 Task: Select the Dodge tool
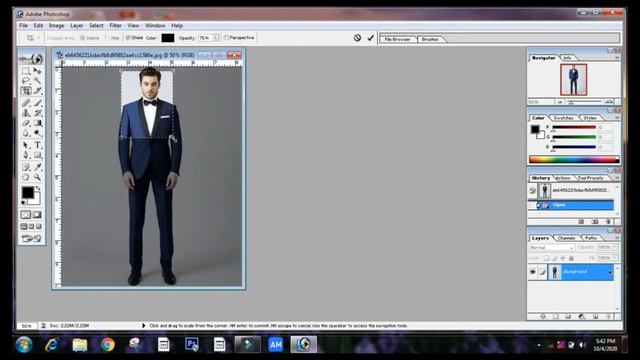pos(38,133)
